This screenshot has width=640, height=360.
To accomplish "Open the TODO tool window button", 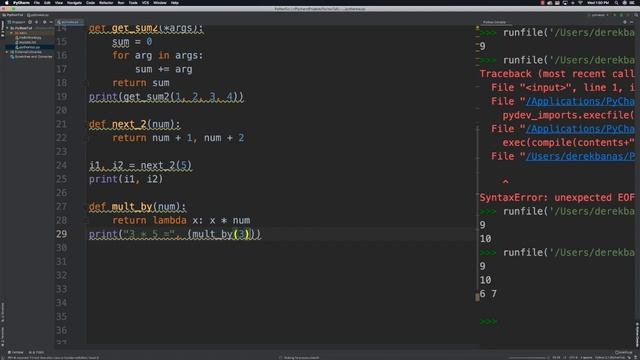I will tap(36, 352).
